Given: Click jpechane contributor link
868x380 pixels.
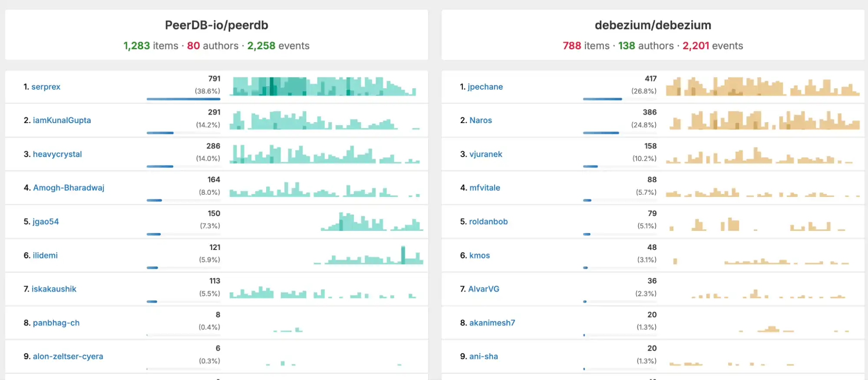Looking at the screenshot, I should [485, 87].
